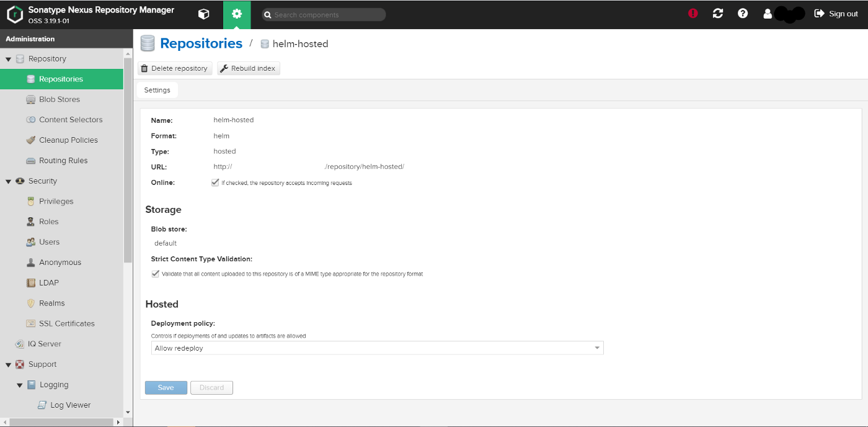Viewport: 868px width, 427px height.
Task: Click the Delete repository button
Action: point(174,68)
